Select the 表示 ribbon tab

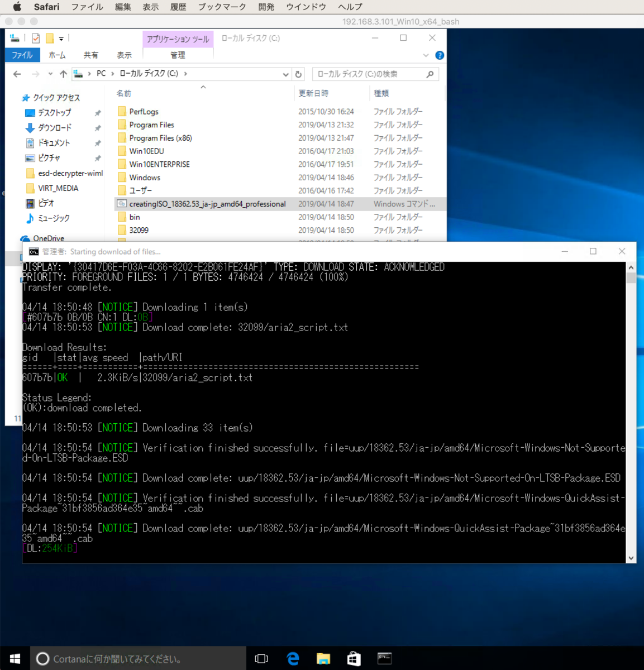coord(124,55)
